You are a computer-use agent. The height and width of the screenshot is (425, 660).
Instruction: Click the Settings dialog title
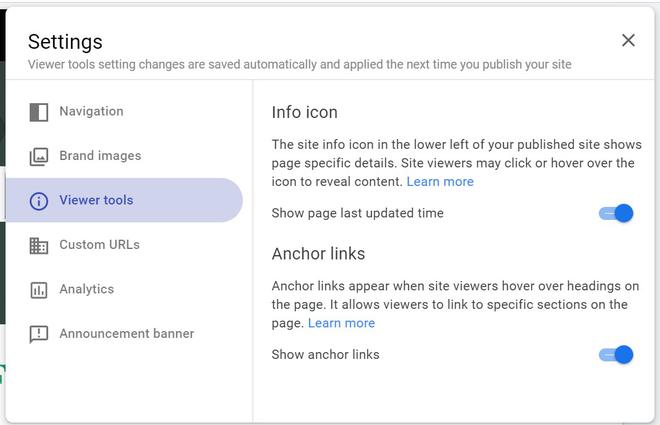tap(65, 41)
